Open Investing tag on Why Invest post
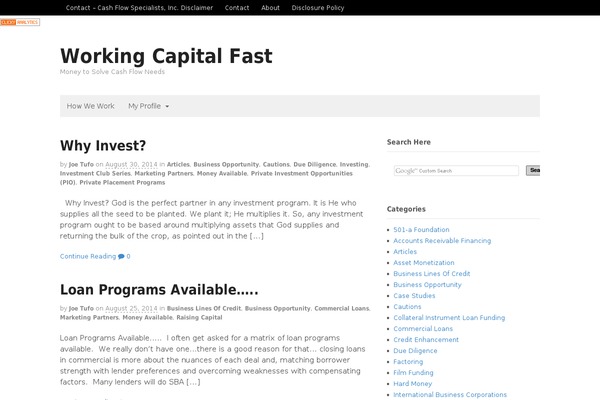 click(x=354, y=165)
